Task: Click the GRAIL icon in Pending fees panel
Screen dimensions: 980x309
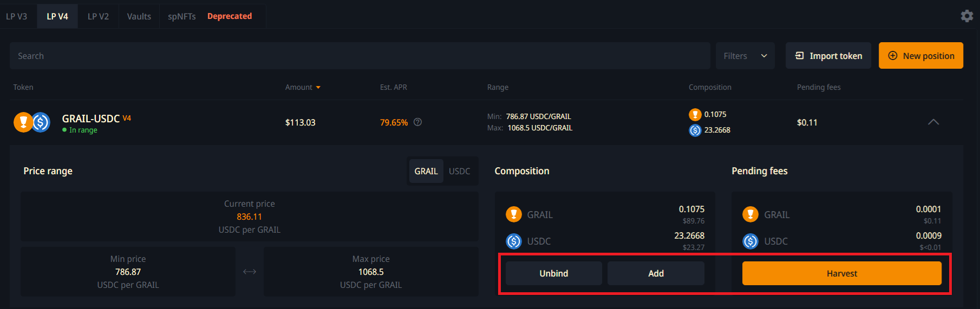Action: click(750, 214)
